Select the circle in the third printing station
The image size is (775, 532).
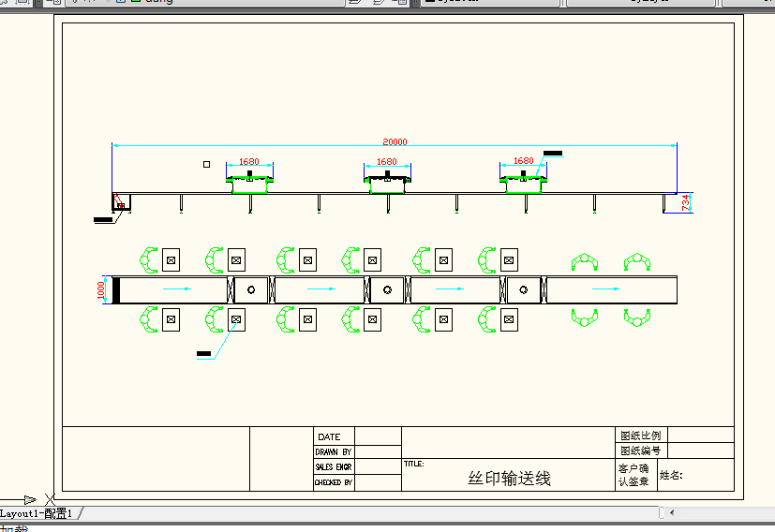click(524, 290)
